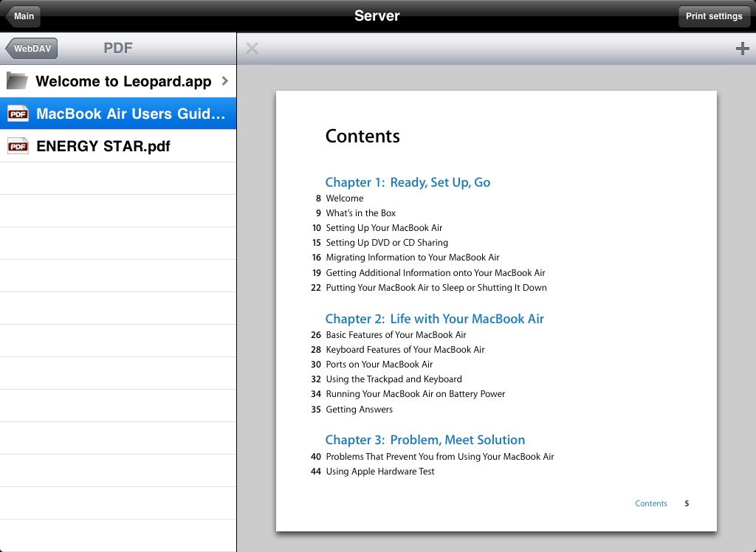Click Running Your MacBook Air on Battery Power
Image resolution: width=756 pixels, height=552 pixels.
tap(415, 394)
